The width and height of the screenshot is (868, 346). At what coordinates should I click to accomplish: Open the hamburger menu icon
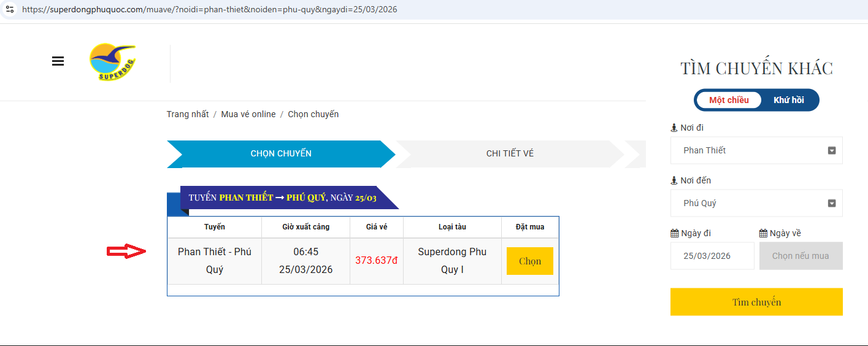pyautogui.click(x=58, y=61)
